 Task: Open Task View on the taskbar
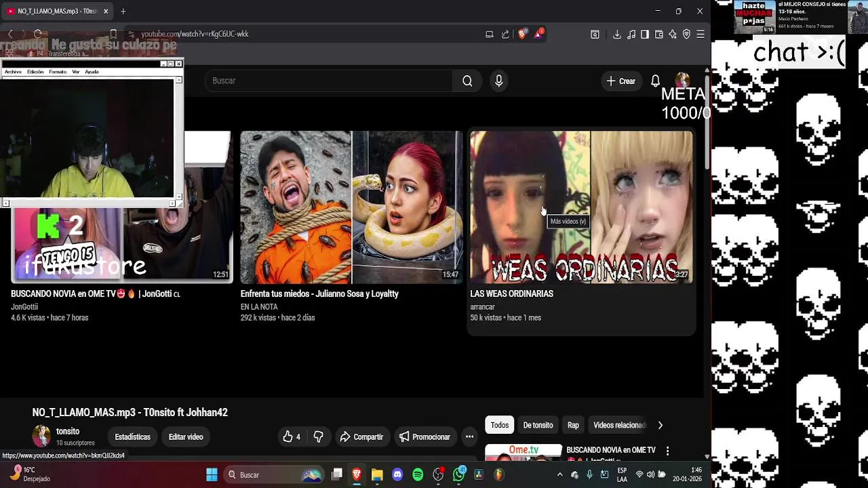click(x=336, y=474)
